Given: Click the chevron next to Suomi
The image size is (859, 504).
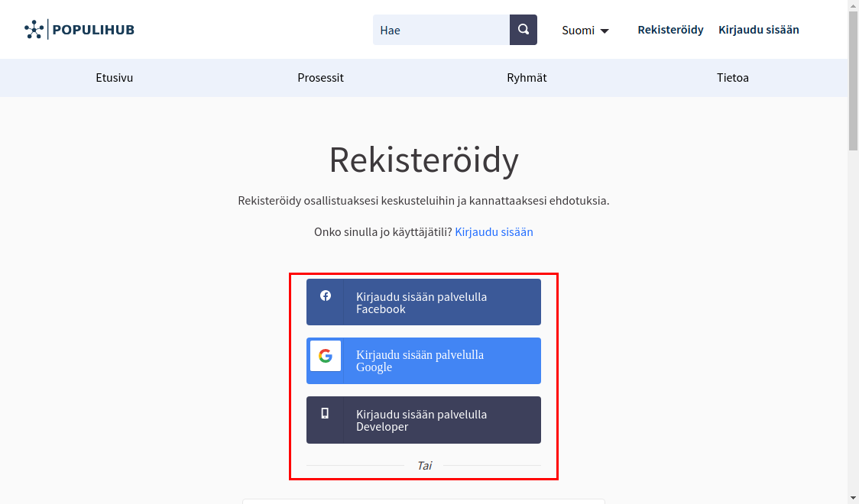Looking at the screenshot, I should [x=605, y=31].
